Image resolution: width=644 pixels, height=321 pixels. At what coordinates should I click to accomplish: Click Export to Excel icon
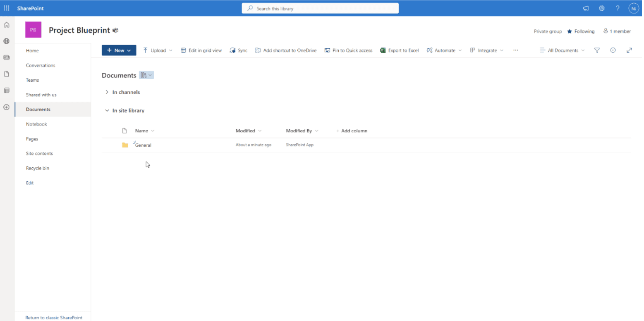(383, 50)
